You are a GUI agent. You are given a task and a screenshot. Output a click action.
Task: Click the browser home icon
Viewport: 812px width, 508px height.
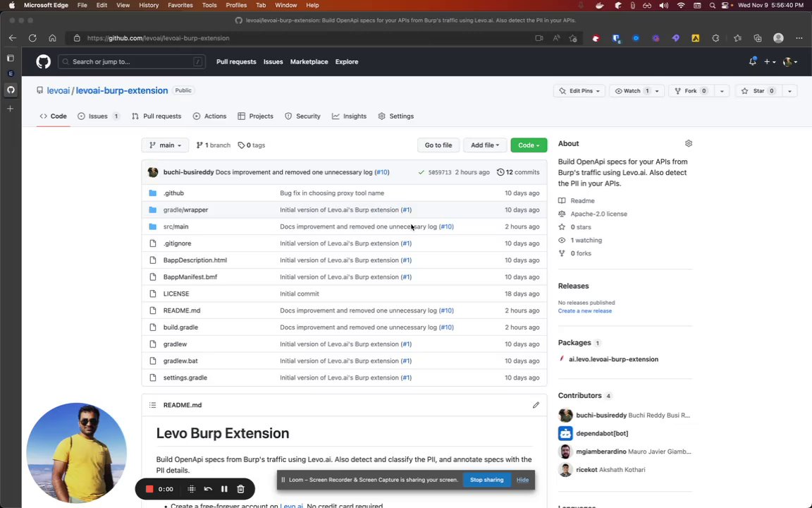coord(52,38)
